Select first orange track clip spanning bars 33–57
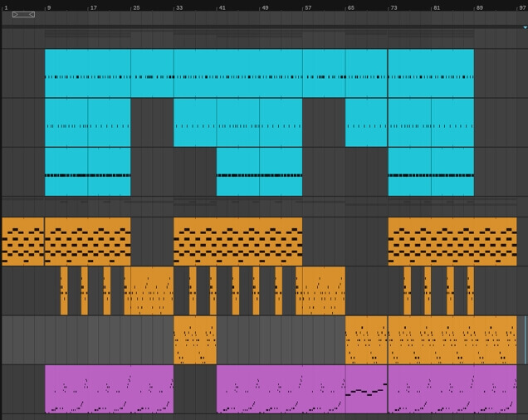 point(238,242)
